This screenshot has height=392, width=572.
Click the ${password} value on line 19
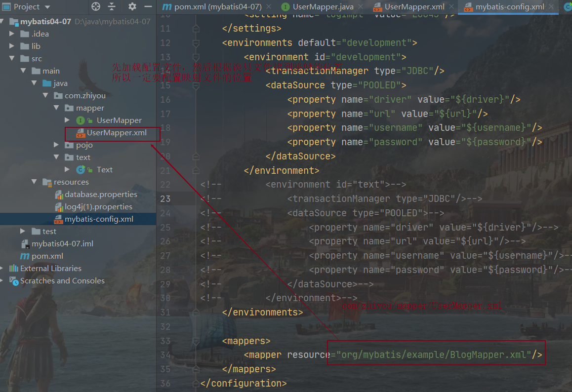(x=496, y=142)
